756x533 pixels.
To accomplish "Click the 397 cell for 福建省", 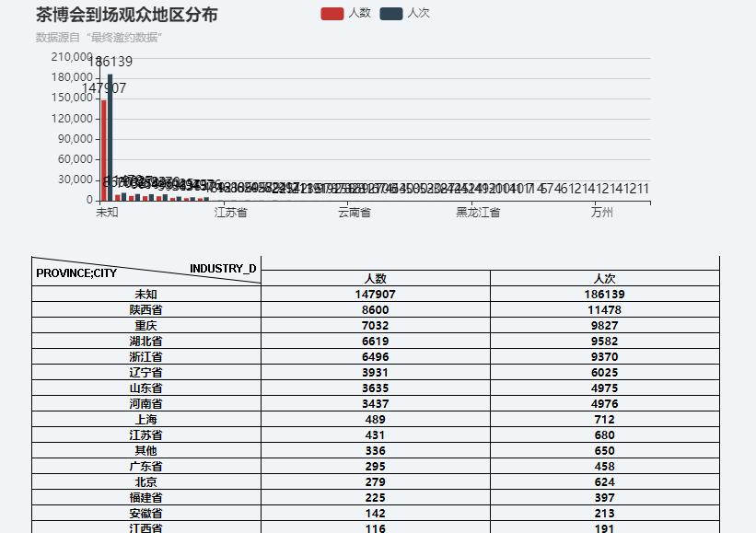I will [x=605, y=498].
